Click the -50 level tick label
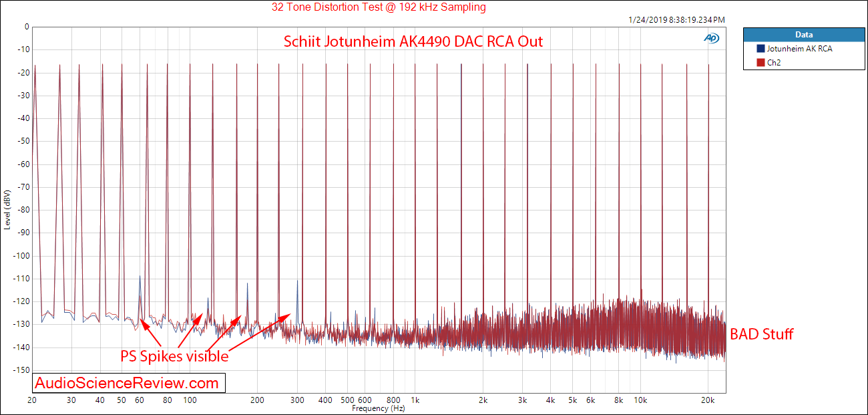Screen dimensions: 868x415 coord(22,142)
